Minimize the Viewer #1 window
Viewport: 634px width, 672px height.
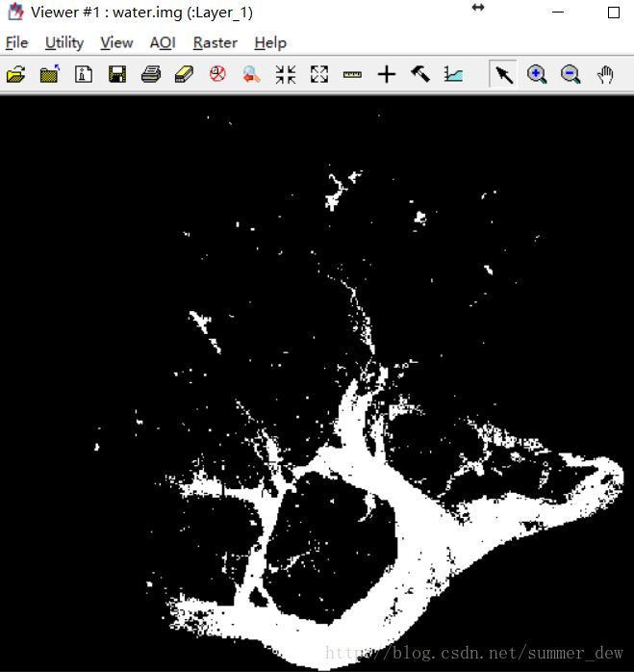[558, 12]
